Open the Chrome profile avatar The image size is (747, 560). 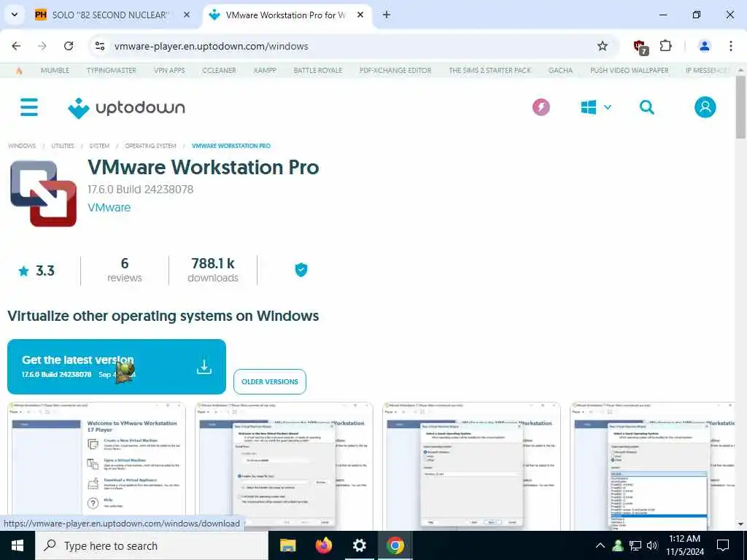(704, 46)
